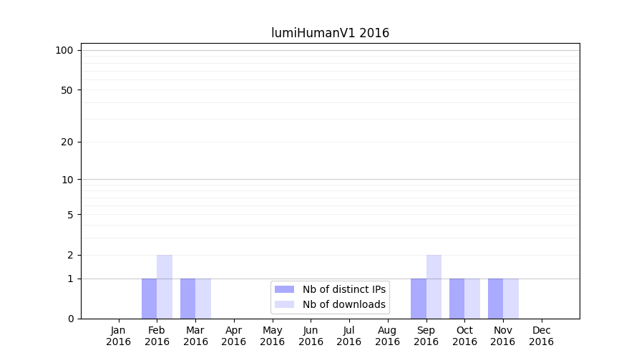Select the Feb 2016 distinct IPs bar
Viewport: 644px width, 358px height.
point(149,299)
